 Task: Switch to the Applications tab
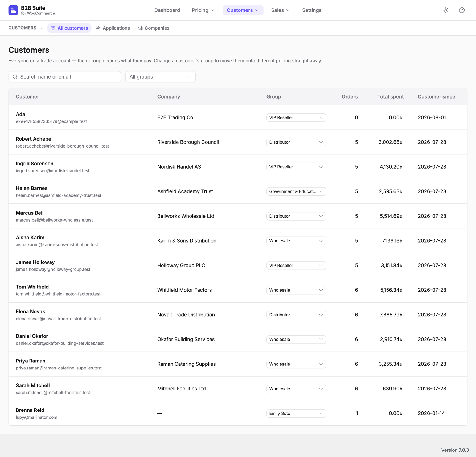pyautogui.click(x=113, y=28)
